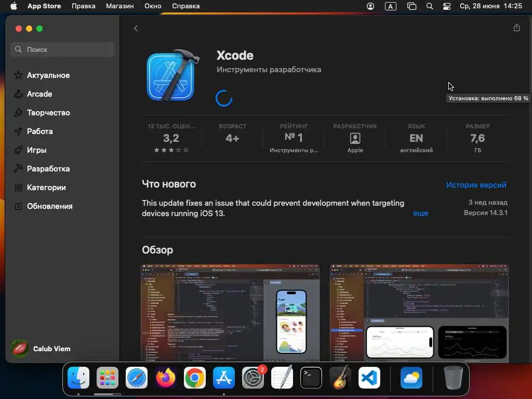Click the 3,2 star rating info
Viewport: 532px width, 399px height.
pos(171,138)
